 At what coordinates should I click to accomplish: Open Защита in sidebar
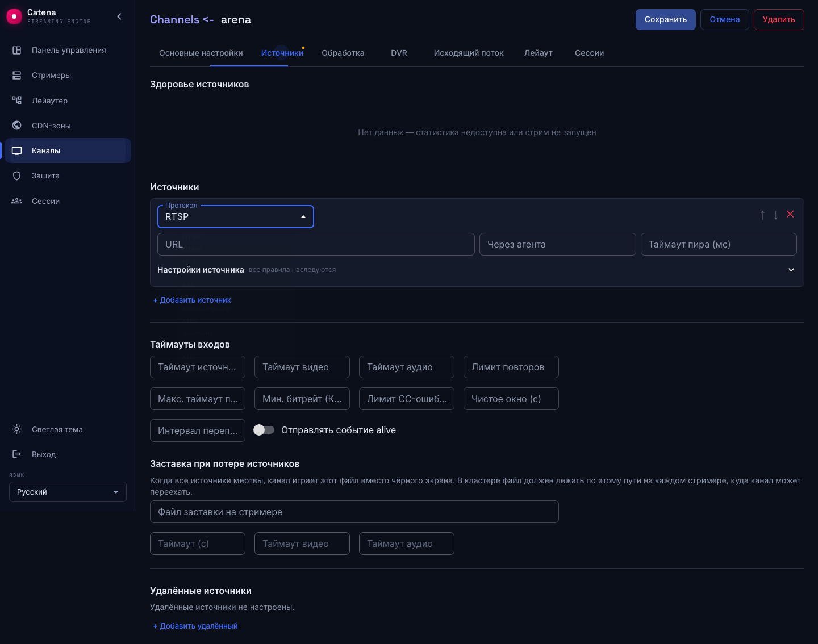click(x=68, y=175)
